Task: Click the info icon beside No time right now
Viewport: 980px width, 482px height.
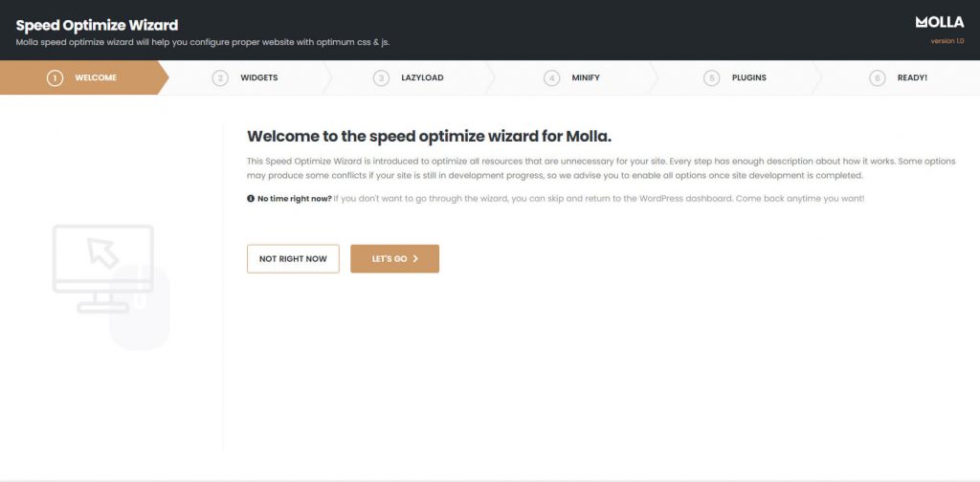Action: tap(251, 199)
